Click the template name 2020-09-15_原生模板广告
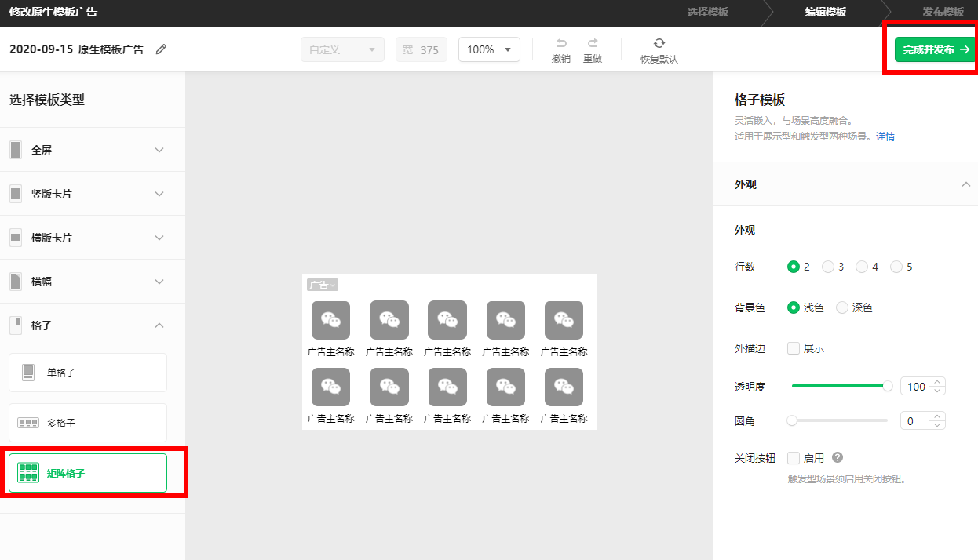This screenshot has width=978, height=560. (x=77, y=49)
